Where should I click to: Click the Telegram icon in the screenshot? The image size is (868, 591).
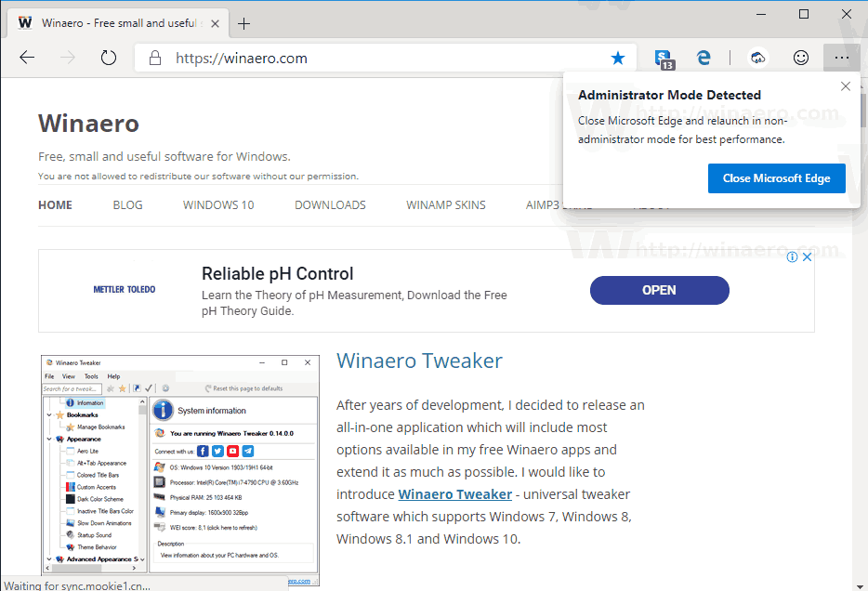coord(248,452)
